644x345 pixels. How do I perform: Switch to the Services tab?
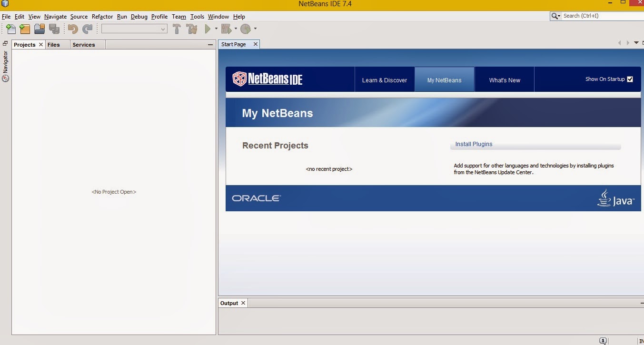pyautogui.click(x=84, y=44)
